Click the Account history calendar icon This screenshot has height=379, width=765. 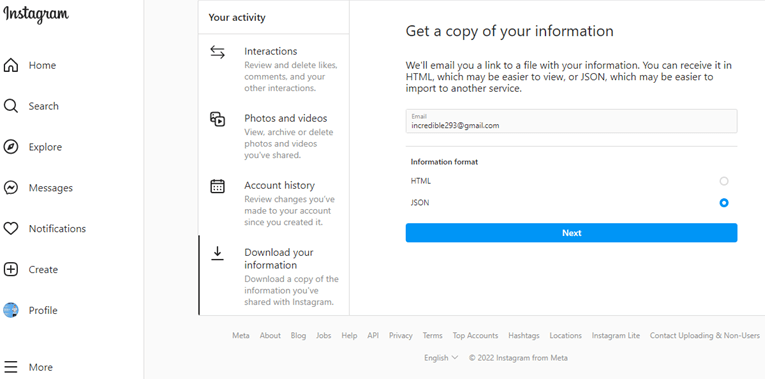coord(217,186)
